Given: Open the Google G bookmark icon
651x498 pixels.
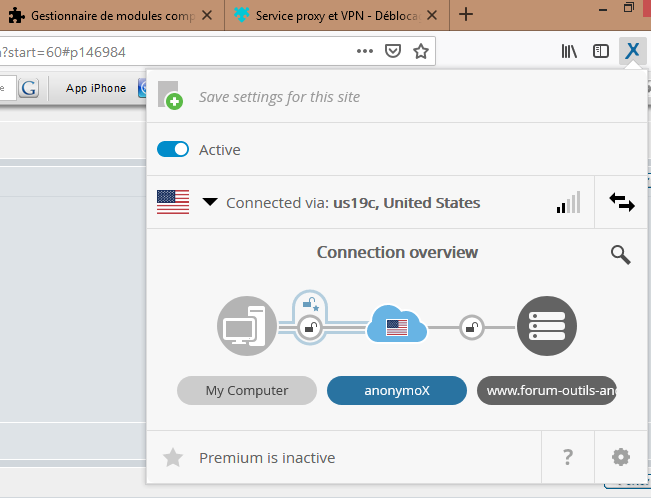Looking at the screenshot, I should coord(29,88).
